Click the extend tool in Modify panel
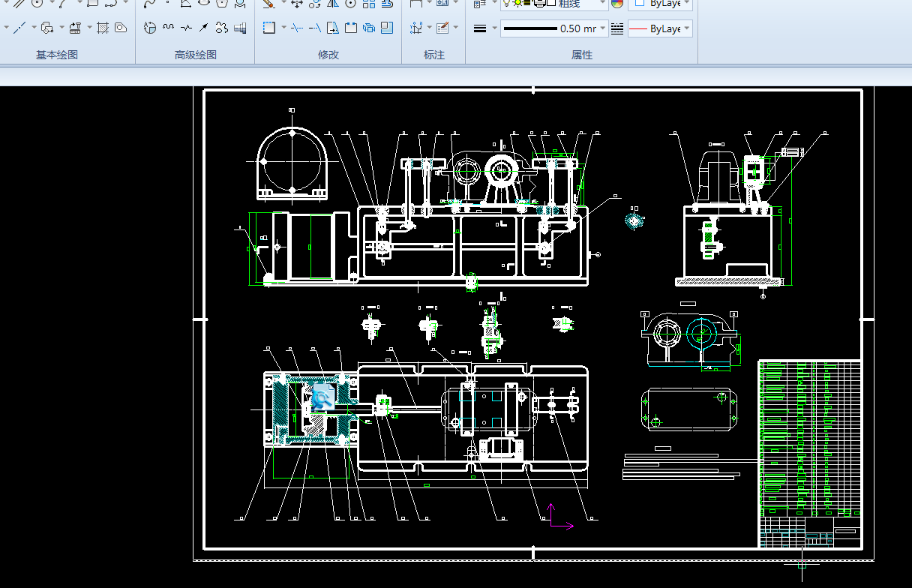This screenshot has height=588, width=912. click(315, 28)
